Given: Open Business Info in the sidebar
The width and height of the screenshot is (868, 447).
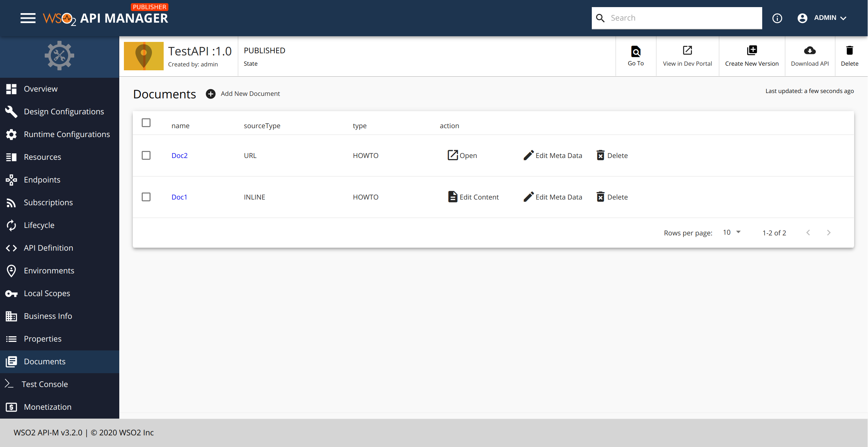Looking at the screenshot, I should coord(60,316).
